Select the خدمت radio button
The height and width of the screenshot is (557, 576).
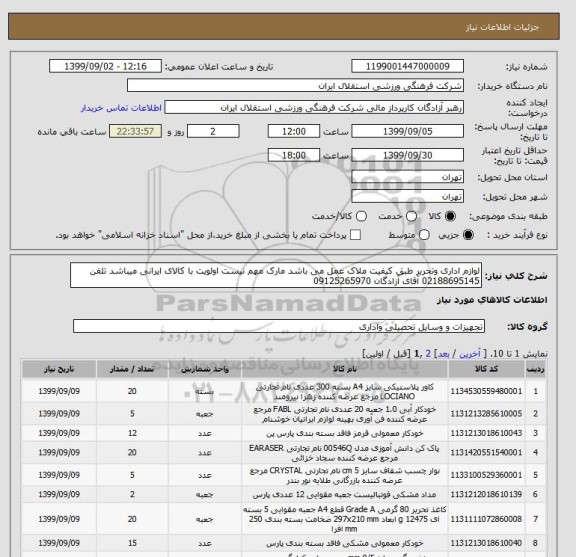point(411,216)
